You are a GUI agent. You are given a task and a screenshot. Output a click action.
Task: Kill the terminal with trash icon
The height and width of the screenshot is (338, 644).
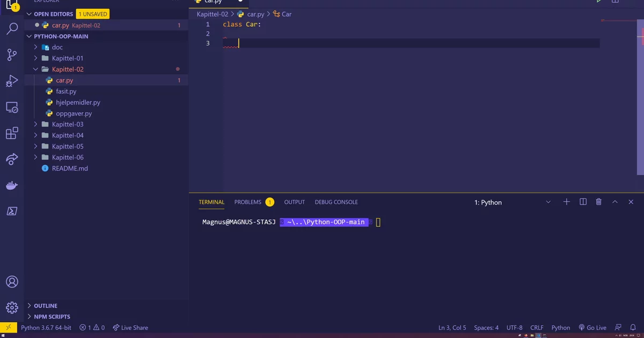(598, 202)
